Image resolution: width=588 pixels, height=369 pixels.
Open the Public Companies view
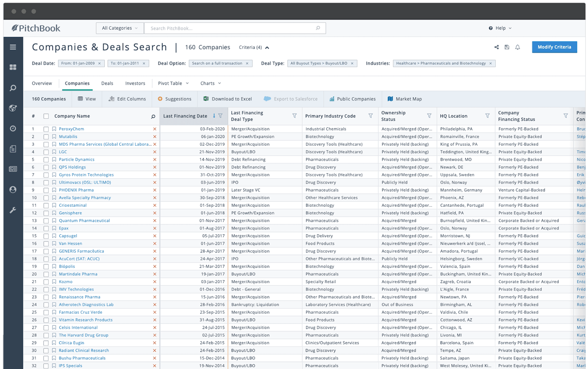tap(352, 99)
